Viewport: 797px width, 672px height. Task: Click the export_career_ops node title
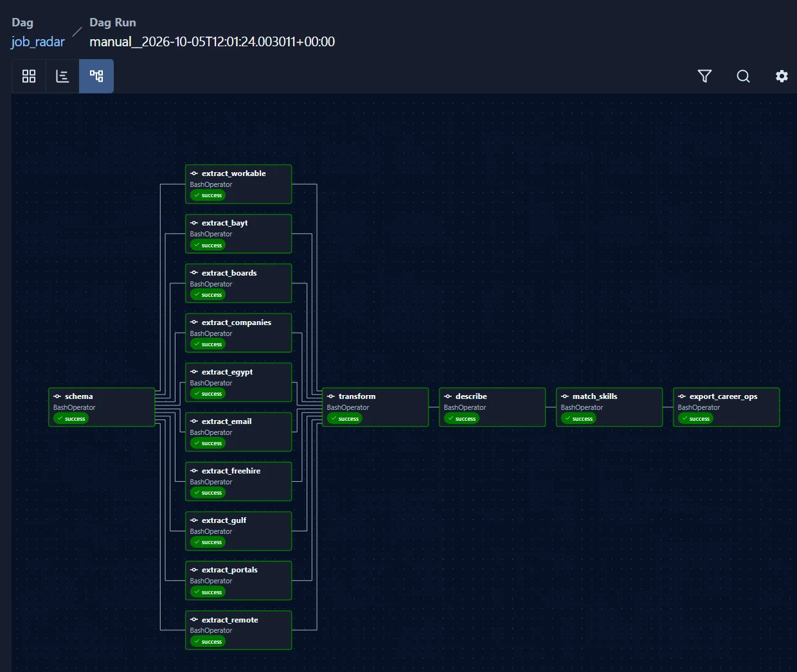point(723,396)
